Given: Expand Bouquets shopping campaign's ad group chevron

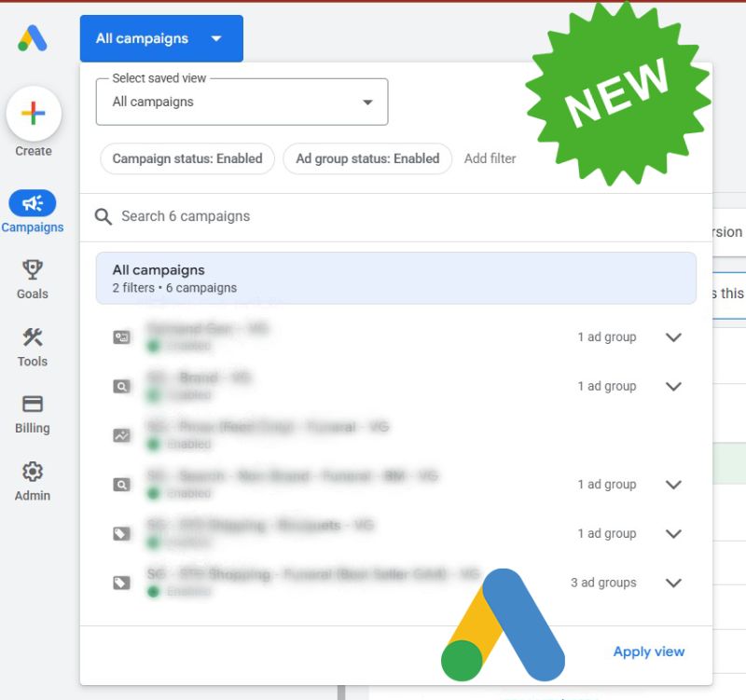Looking at the screenshot, I should pos(673,533).
